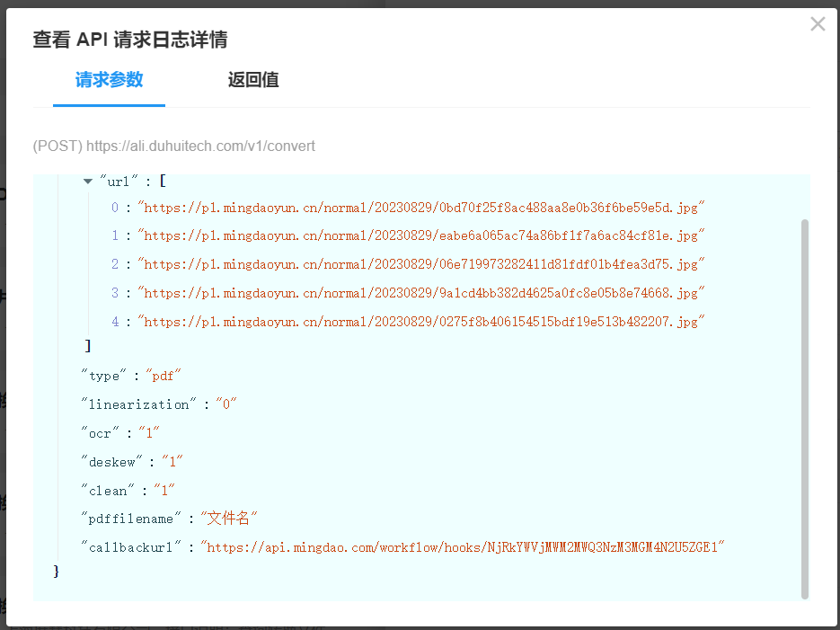Image resolution: width=840 pixels, height=630 pixels.
Task: Click the index 3 URL ending 8e74668.jpg
Action: (420, 294)
